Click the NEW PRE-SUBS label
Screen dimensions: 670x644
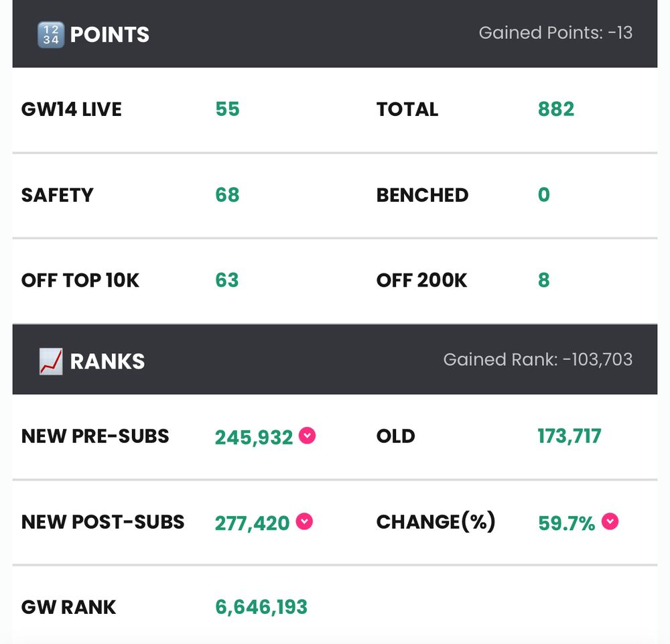point(95,436)
